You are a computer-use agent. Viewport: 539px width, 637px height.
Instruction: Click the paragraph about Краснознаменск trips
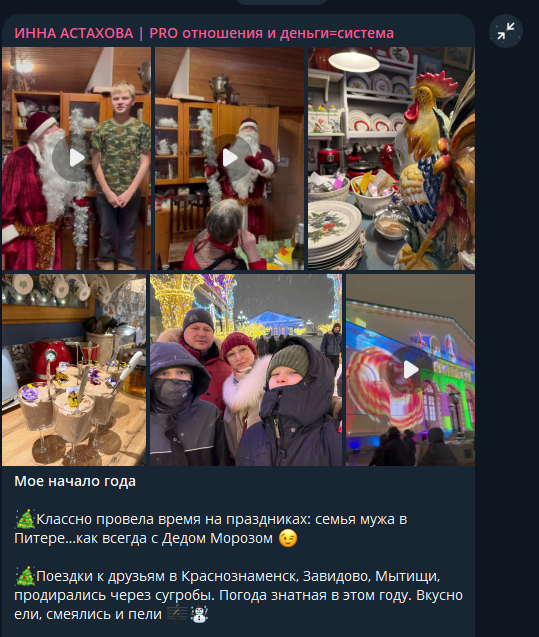(x=238, y=595)
